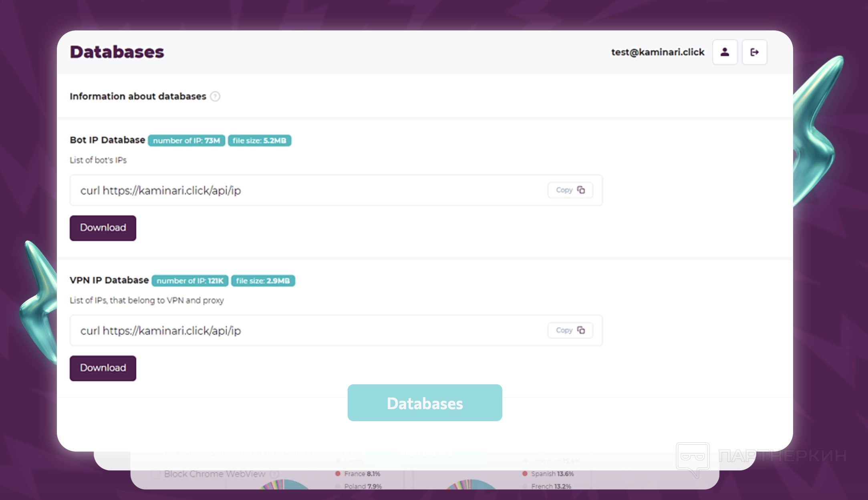Toggle the Block Chrome WebView checkbox

155,474
